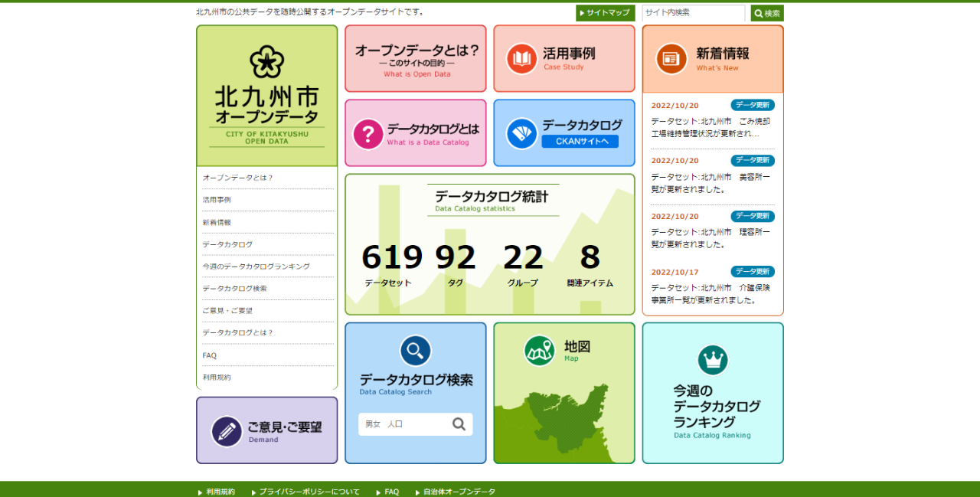Click the 619 データセット statistic
Screen dimensions: 980x497
391,265
